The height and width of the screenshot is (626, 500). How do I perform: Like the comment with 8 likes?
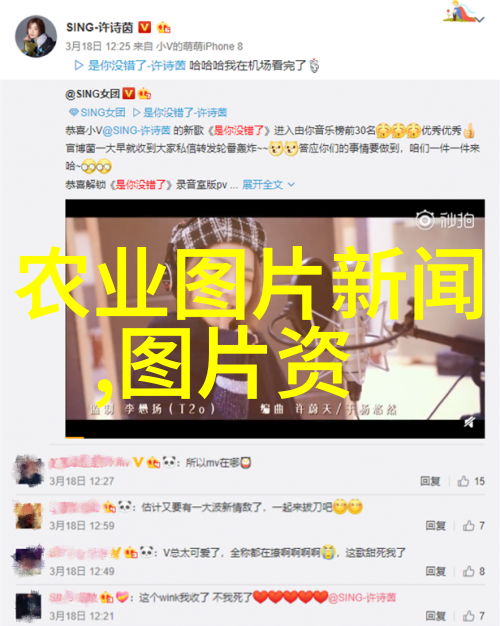[474, 571]
